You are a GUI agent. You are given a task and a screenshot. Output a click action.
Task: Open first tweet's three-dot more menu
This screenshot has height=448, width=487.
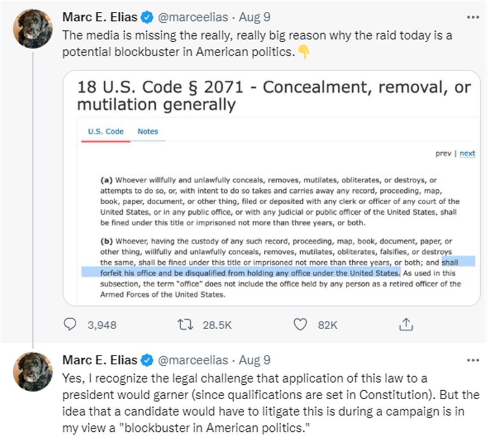tap(473, 17)
